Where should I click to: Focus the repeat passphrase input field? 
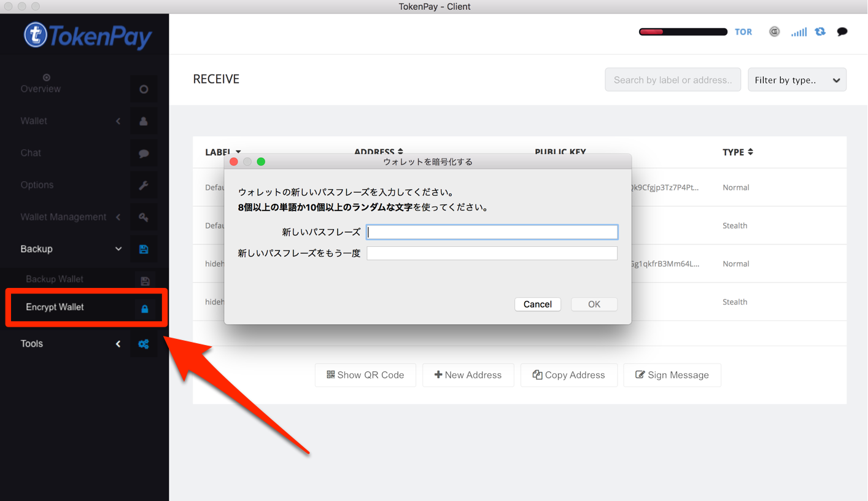[492, 253]
